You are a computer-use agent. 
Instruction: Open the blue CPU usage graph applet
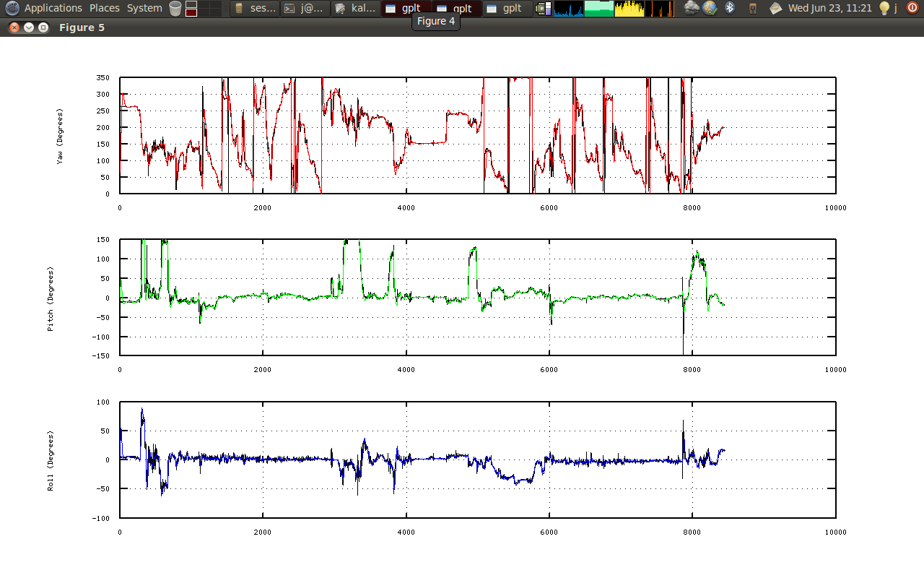(568, 9)
